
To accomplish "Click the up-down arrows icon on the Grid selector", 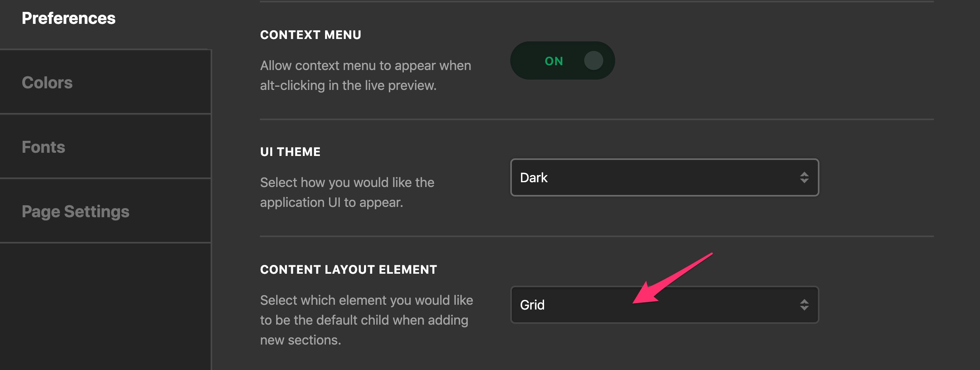I will point(804,305).
